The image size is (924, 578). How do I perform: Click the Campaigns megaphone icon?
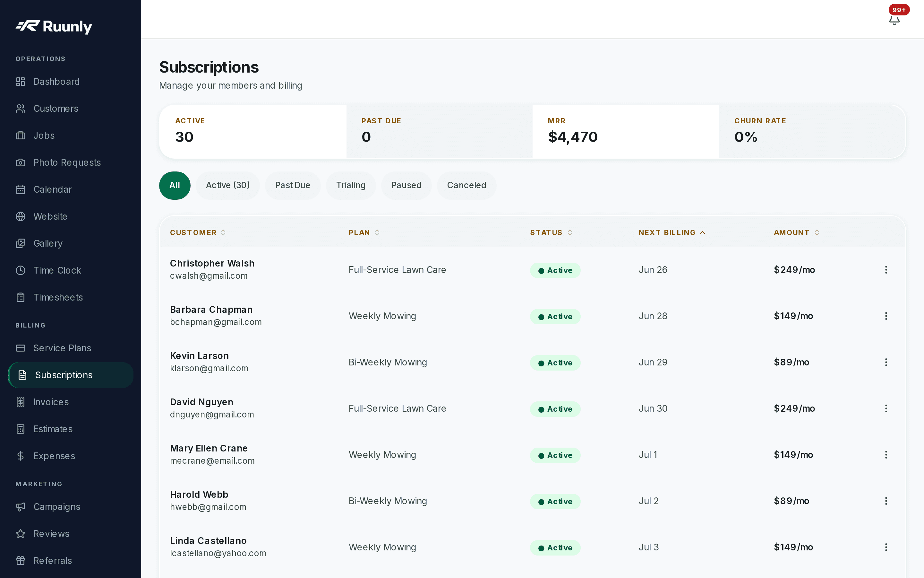tap(21, 506)
